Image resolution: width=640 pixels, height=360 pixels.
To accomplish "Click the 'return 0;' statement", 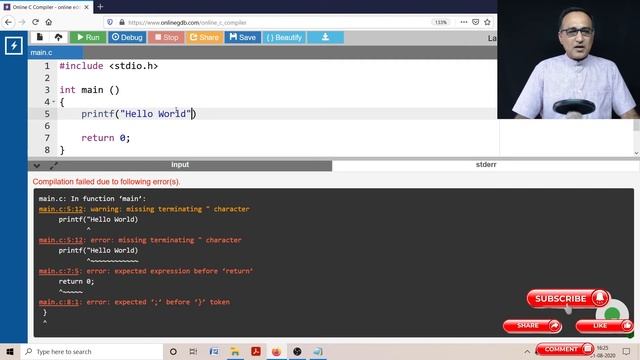I will [105, 138].
